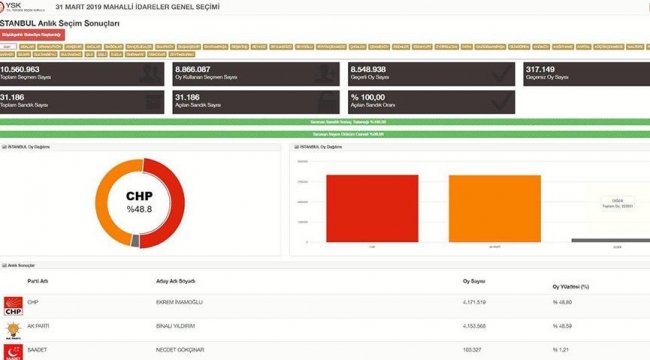This screenshot has height=360, width=650.
Task: Click the Oy Sayısı column header
Action: coord(474,281)
